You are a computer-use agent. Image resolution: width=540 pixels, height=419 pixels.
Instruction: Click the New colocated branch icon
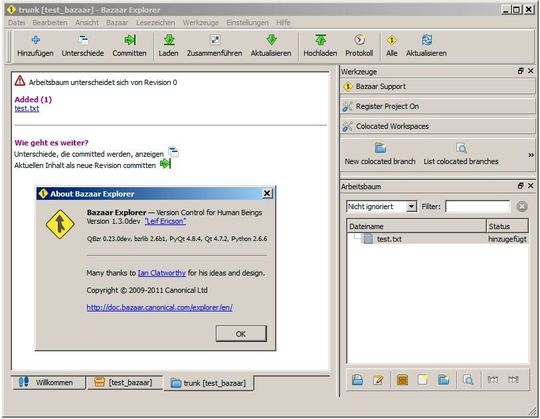380,148
